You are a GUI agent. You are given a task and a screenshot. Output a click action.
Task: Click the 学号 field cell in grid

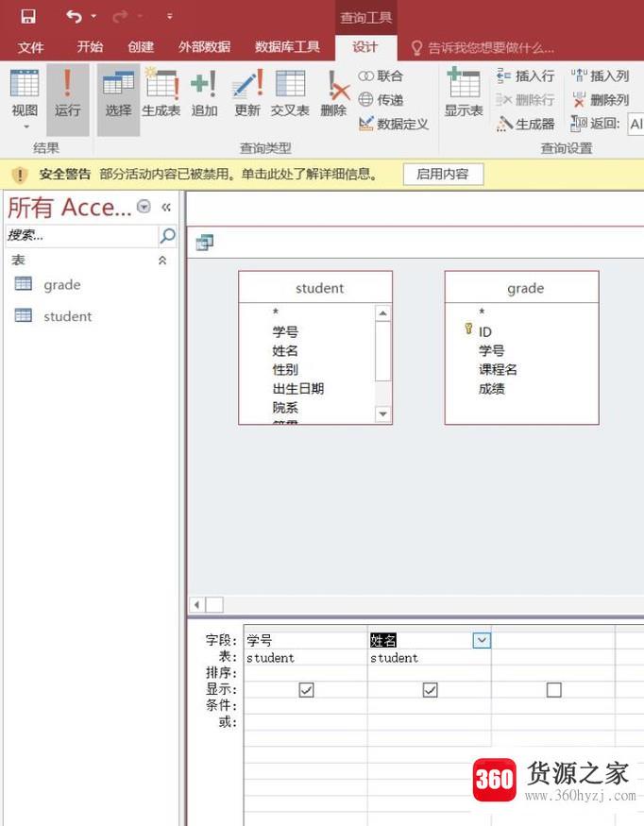click(x=306, y=640)
